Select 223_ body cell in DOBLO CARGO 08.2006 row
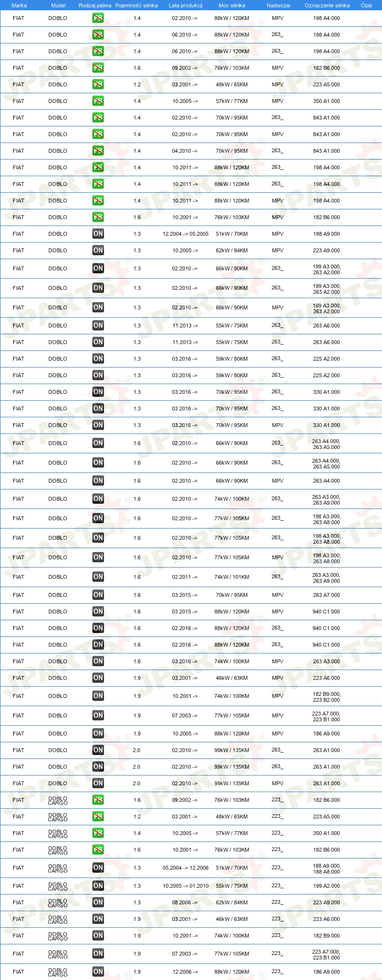382x980 pixels. 277,902
